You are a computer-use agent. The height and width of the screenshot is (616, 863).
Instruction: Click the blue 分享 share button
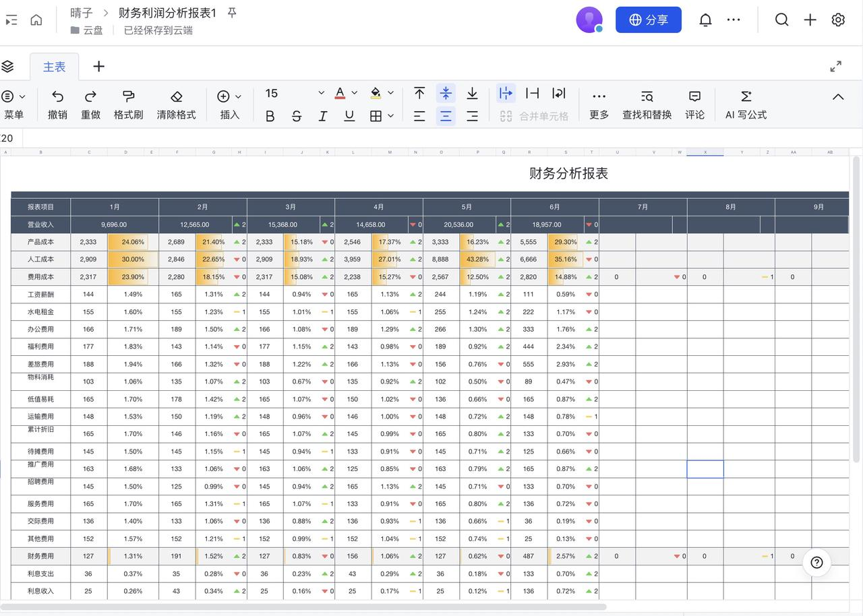(648, 20)
